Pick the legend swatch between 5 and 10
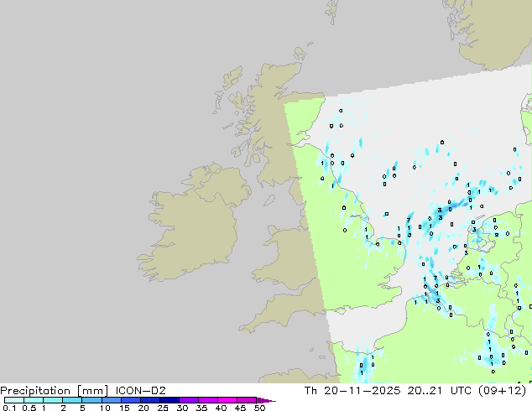532x411 pixels. [91, 400]
